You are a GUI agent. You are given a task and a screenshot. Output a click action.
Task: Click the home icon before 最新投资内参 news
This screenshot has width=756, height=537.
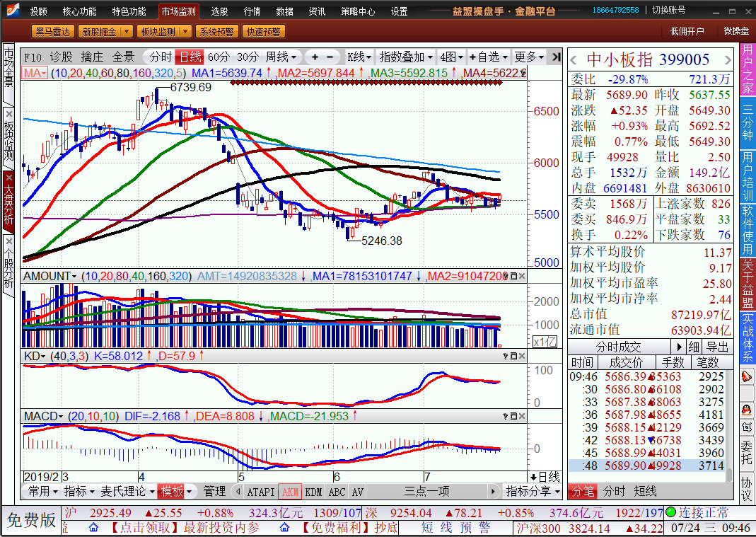pos(93,527)
